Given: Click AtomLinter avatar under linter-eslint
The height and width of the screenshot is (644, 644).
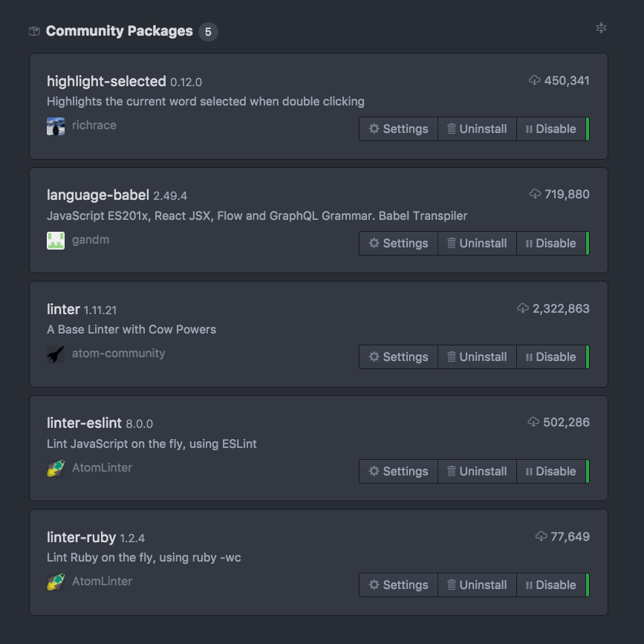Looking at the screenshot, I should click(56, 468).
